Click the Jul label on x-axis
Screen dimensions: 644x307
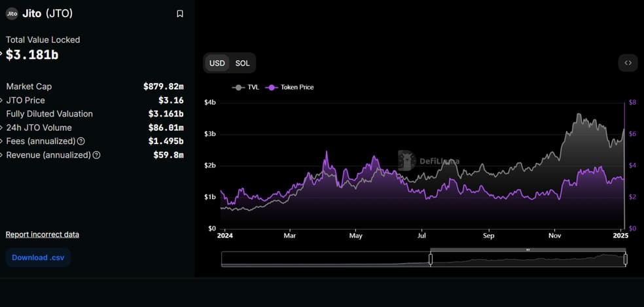421,236
